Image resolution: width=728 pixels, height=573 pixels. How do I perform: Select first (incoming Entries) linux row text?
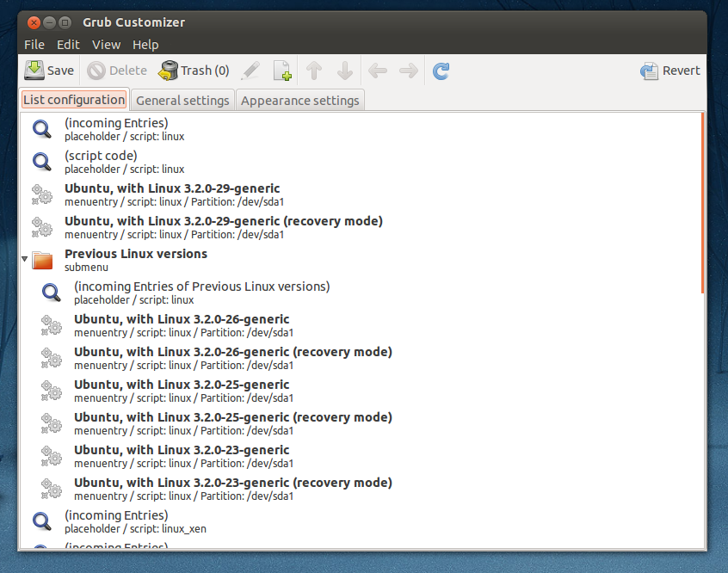125,129
